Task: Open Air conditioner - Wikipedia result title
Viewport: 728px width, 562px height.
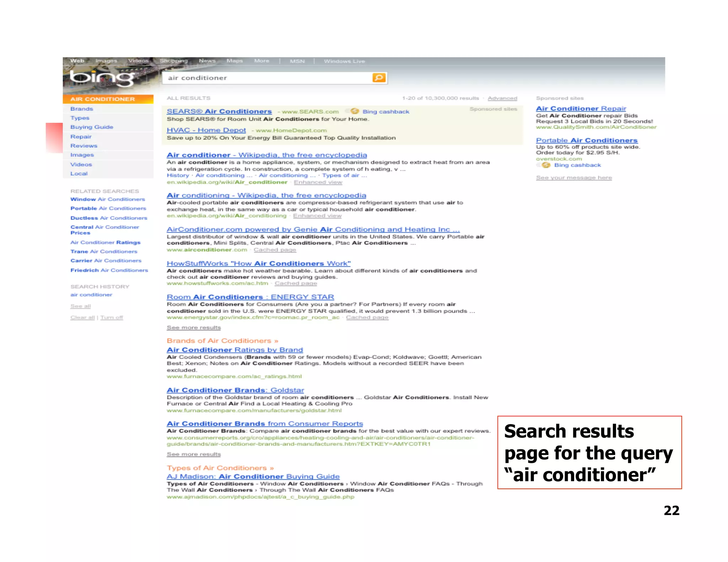Action: coord(267,155)
